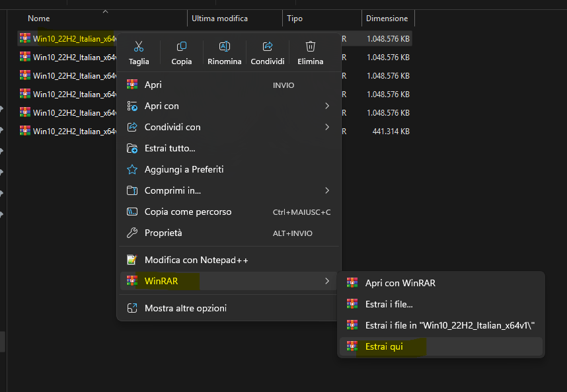
Task: Choose Apri con WinRAR
Action: click(400, 283)
